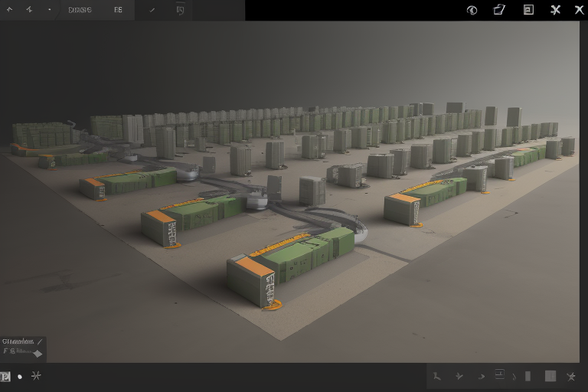Click the diamond marker in bottom-left overlay
Image resolution: width=588 pixels, height=392 pixels.
pos(36,353)
